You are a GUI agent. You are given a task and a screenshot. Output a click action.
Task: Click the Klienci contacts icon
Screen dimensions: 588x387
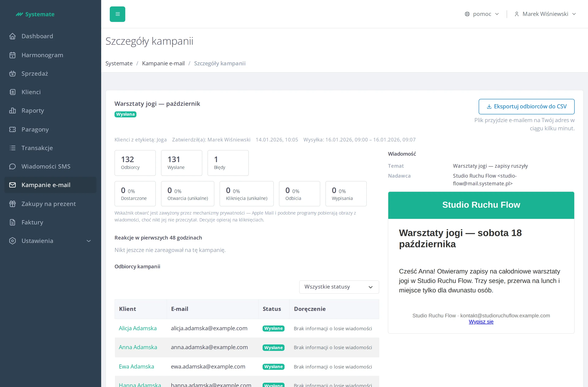pyautogui.click(x=12, y=92)
